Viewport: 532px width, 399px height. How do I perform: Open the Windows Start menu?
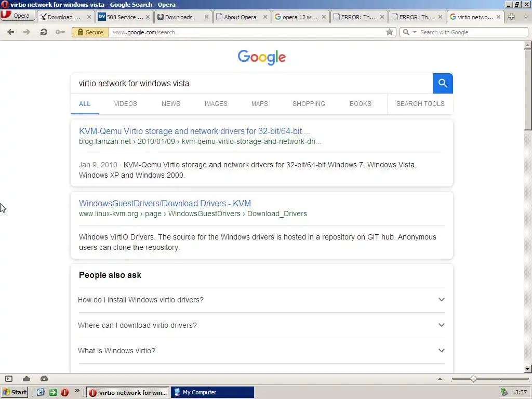tap(14, 392)
